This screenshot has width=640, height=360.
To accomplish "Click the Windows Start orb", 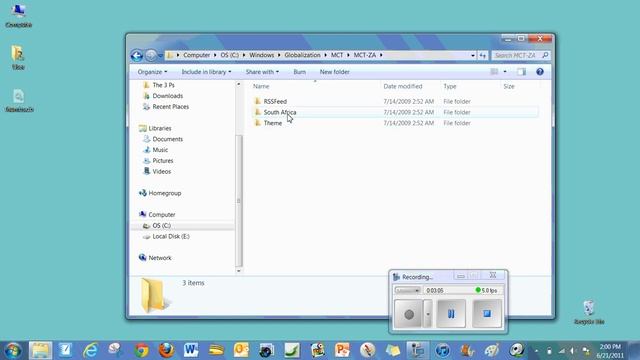I will (x=13, y=350).
